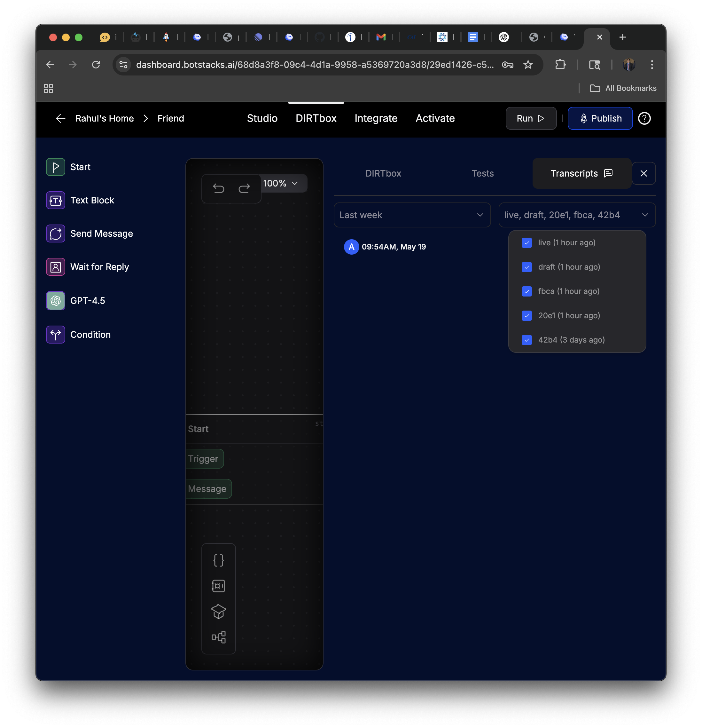Switch to the Tests tab
Screen dimensions: 702x728
483,173
